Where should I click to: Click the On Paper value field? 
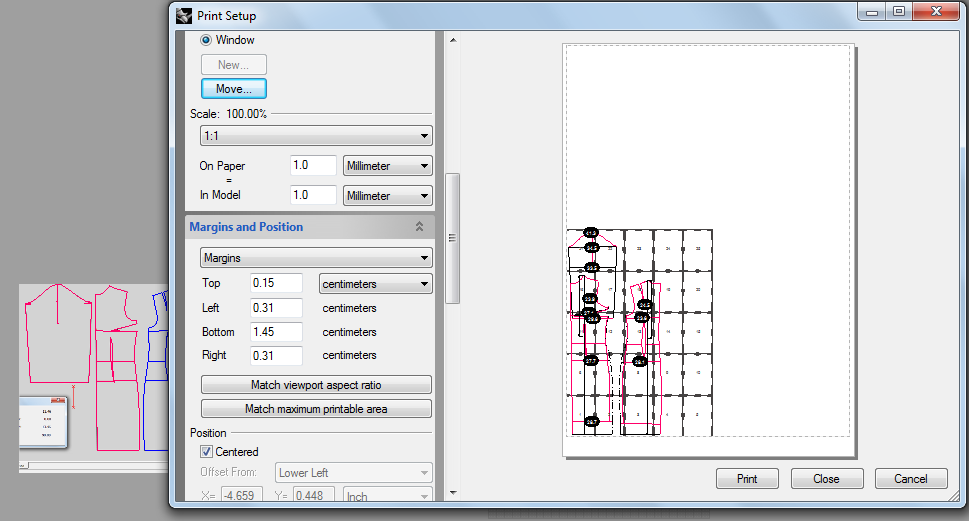312,166
